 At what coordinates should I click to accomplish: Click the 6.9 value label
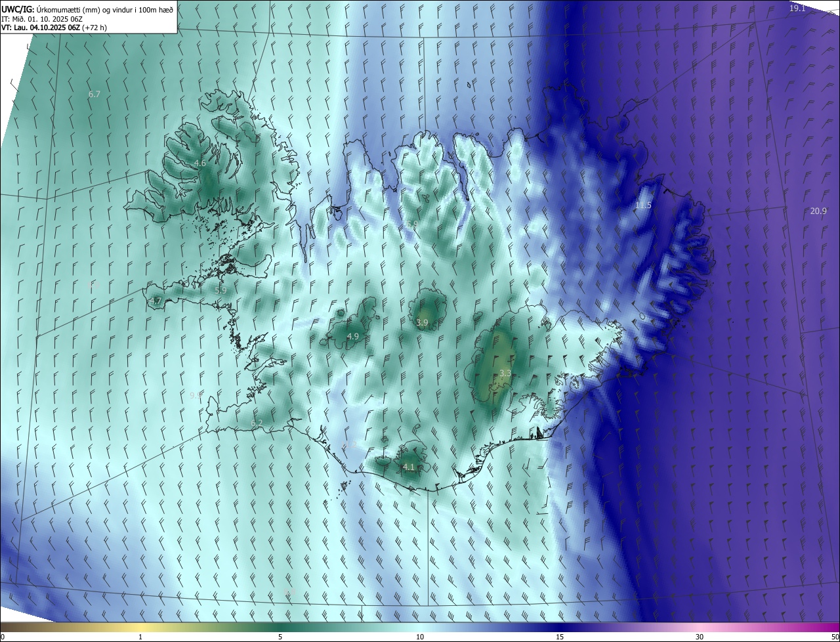(412, 224)
